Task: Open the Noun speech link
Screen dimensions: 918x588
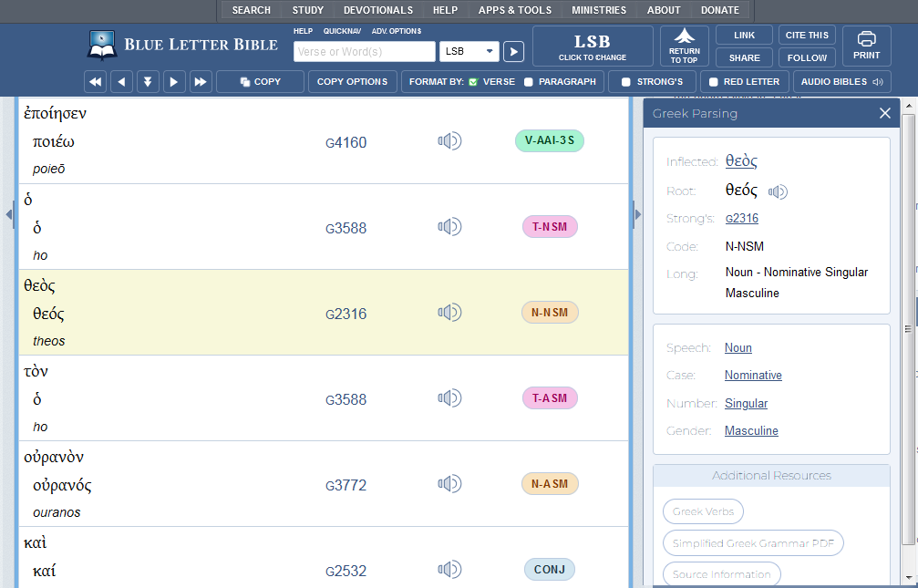Action: (738, 348)
